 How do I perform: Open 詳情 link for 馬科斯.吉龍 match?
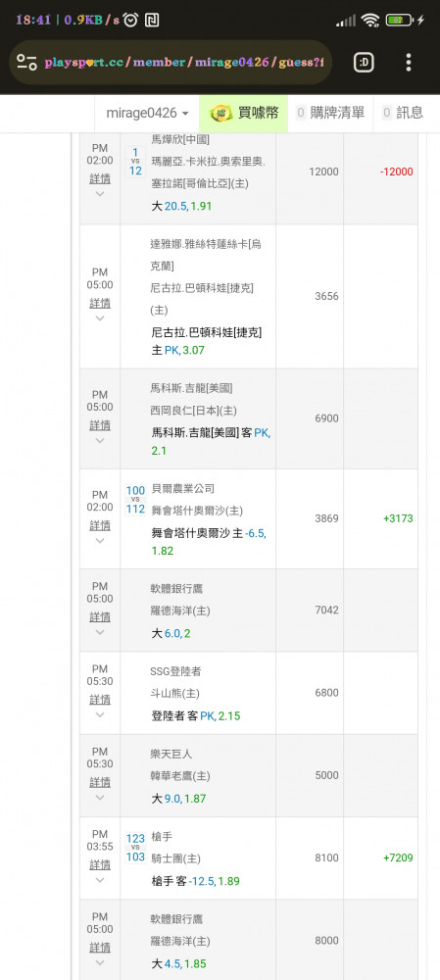click(x=100, y=425)
